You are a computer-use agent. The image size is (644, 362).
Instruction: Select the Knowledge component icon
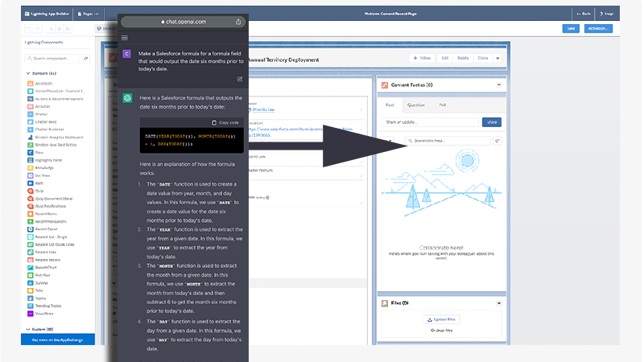click(x=30, y=168)
